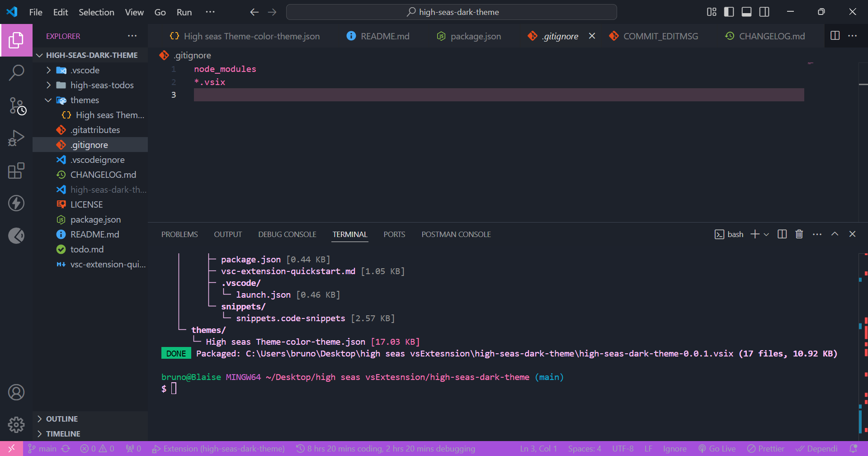Open the Search view icon
Image resolution: width=868 pixels, height=456 pixels.
(16, 73)
